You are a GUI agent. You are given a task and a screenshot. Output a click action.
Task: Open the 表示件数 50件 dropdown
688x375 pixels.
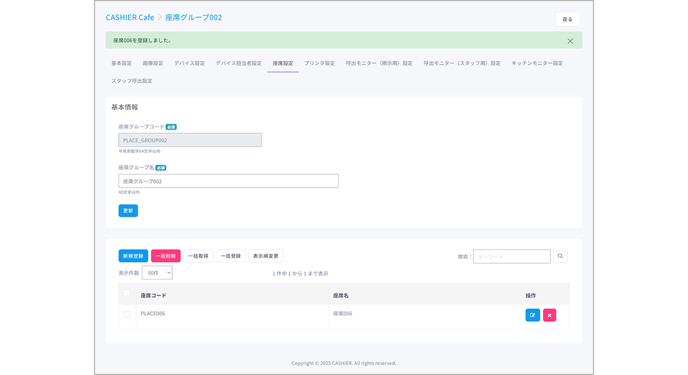tap(157, 273)
